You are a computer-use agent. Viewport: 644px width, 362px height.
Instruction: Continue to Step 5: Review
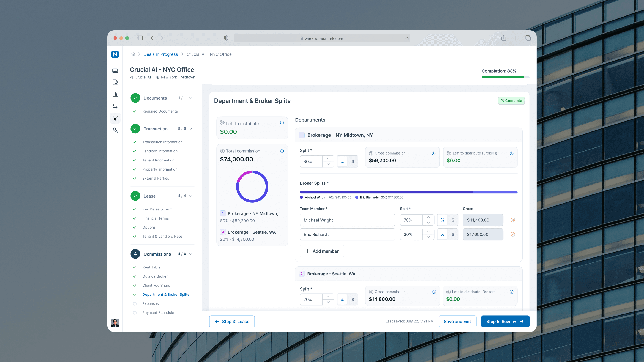point(505,321)
